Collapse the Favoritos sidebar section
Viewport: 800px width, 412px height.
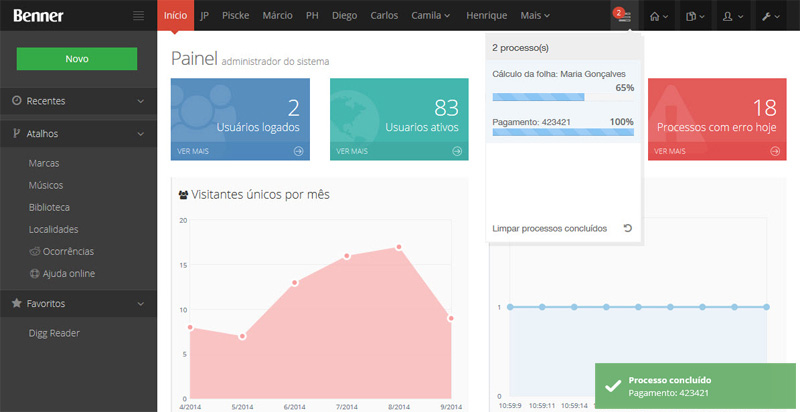(x=140, y=303)
